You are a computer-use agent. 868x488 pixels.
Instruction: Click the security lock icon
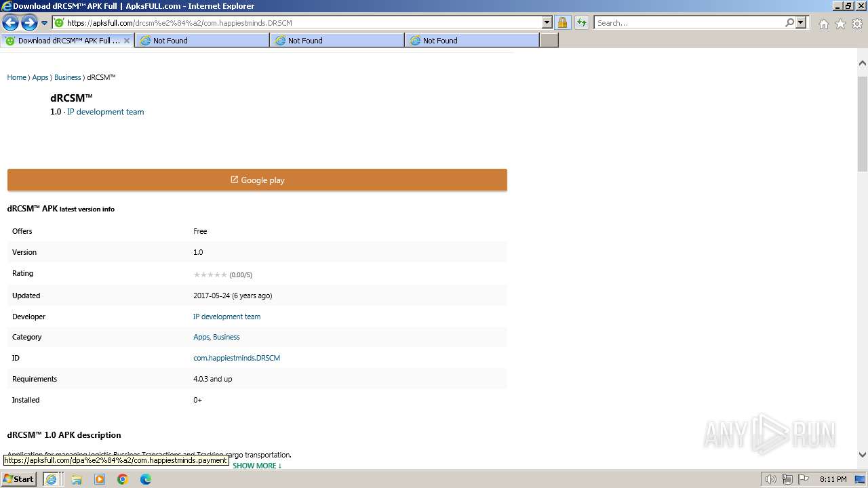coord(562,23)
